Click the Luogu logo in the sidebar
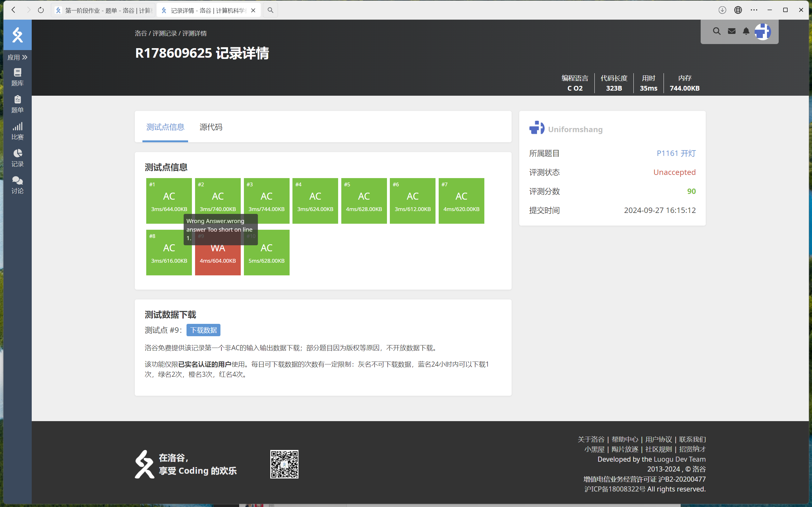This screenshot has height=507, width=812. coord(17,35)
